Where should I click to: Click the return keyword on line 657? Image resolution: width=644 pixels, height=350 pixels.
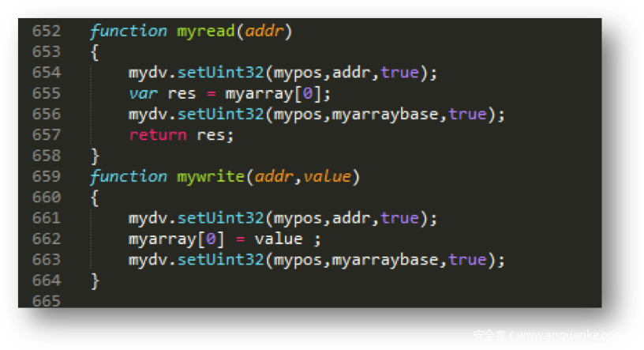(x=158, y=135)
